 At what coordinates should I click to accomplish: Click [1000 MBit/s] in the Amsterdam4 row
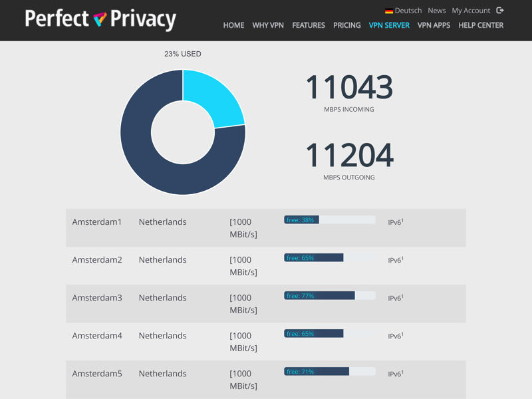coord(243,342)
